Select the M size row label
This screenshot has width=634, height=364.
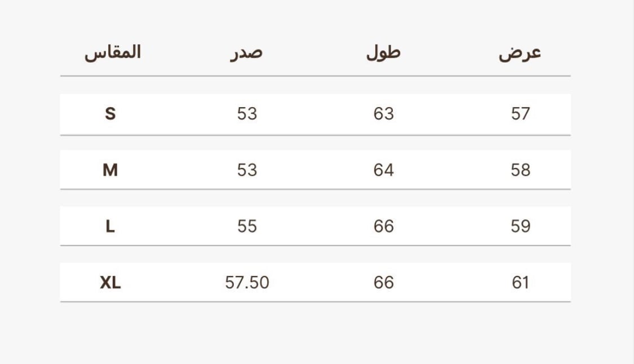coord(110,170)
